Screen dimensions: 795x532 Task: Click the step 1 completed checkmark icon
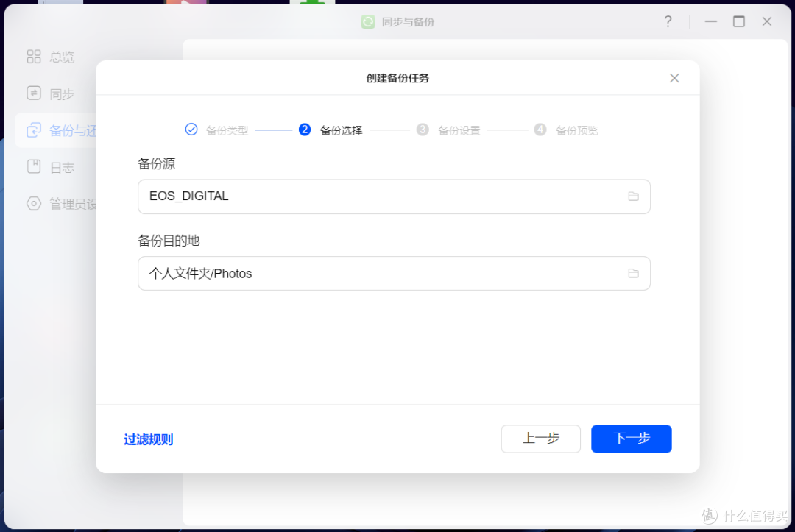point(191,130)
